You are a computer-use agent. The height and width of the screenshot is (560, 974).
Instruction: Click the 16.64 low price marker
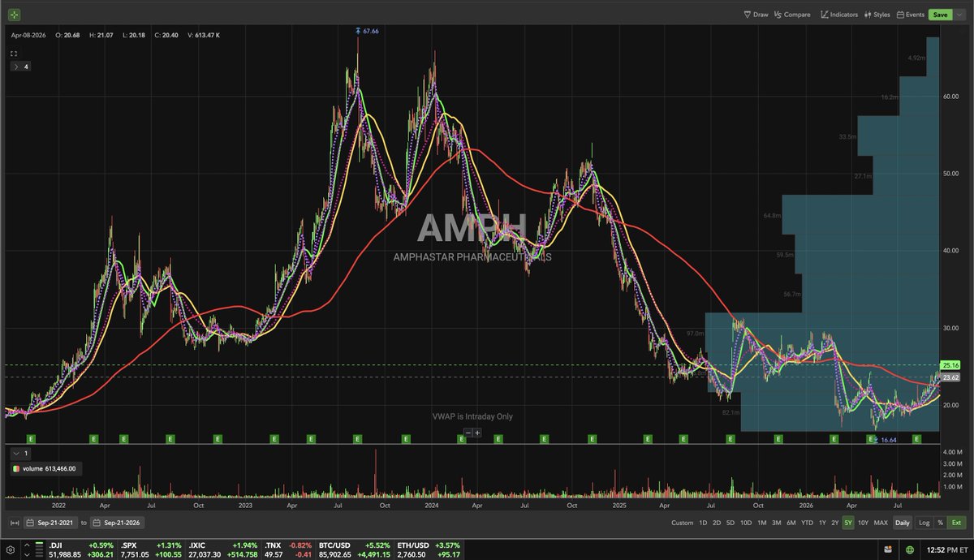(x=886, y=440)
